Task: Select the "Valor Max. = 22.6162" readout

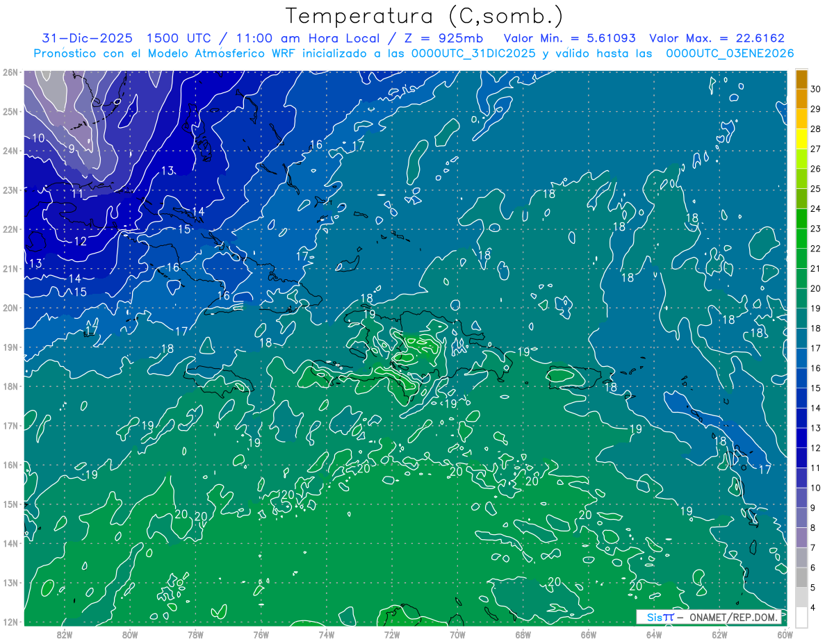Action: click(x=717, y=38)
